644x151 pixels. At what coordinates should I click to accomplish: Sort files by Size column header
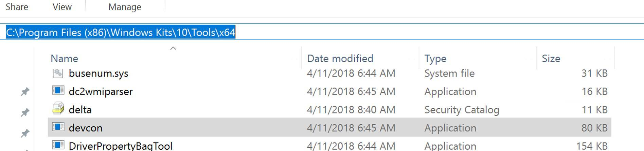click(551, 59)
